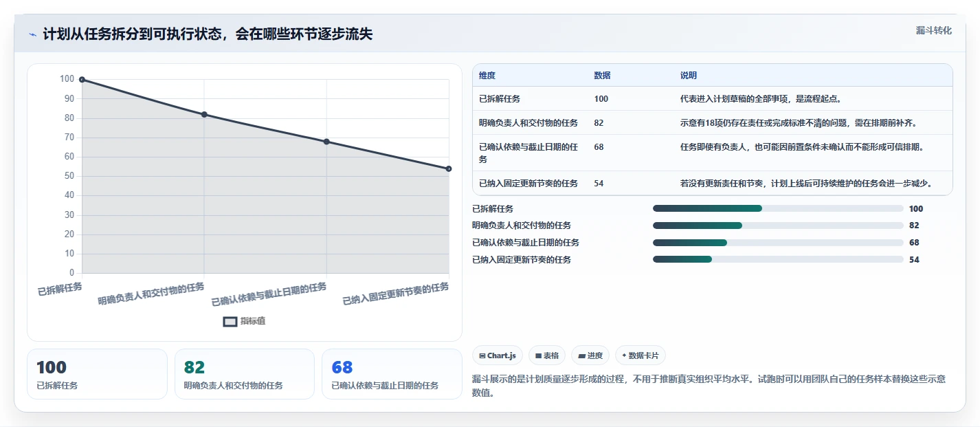980x427 pixels.
Task: Click the lightning icon before the title
Action: 32,34
